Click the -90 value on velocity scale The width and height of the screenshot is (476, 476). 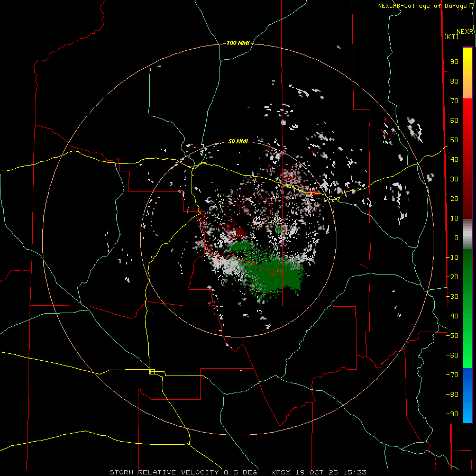452,414
